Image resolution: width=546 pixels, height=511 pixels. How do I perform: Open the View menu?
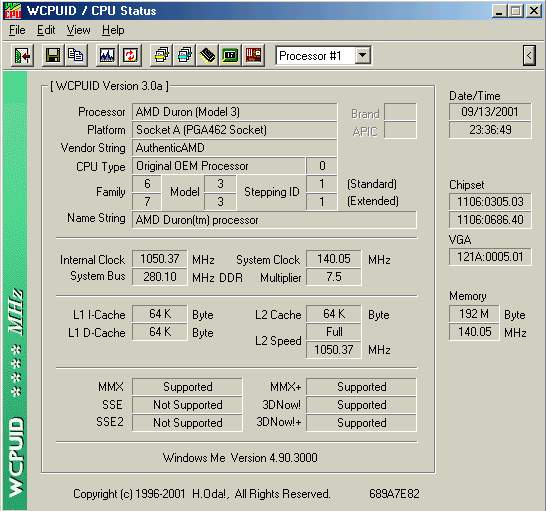click(x=78, y=30)
